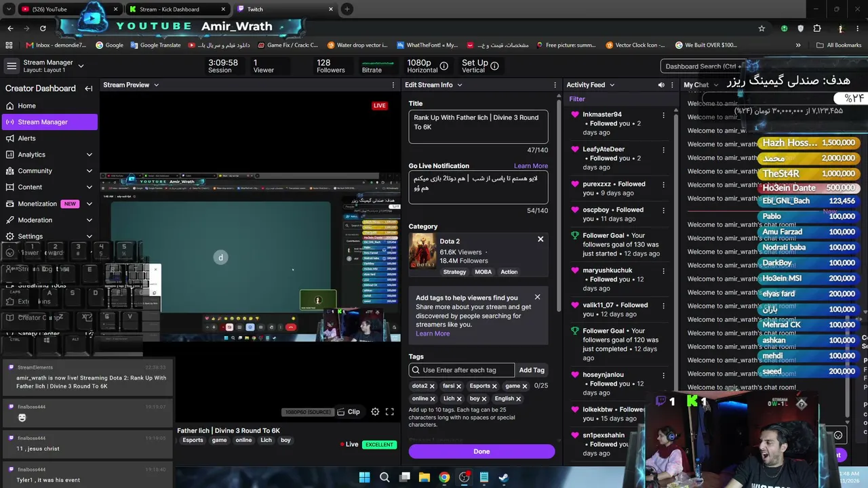Viewport: 868px width, 488px height.
Task: Remove the Dota 2 category
Action: [x=540, y=239]
